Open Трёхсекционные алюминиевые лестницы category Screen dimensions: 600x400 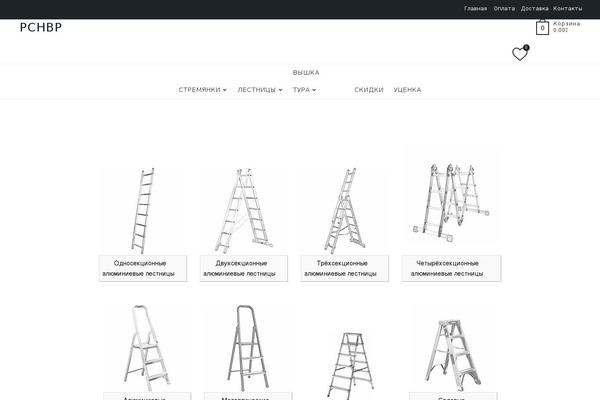point(345,268)
